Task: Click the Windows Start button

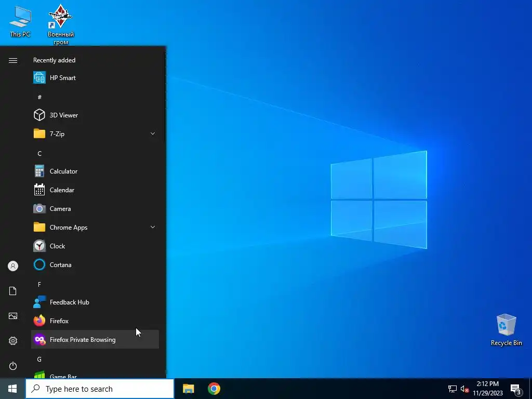Action: tap(12, 389)
